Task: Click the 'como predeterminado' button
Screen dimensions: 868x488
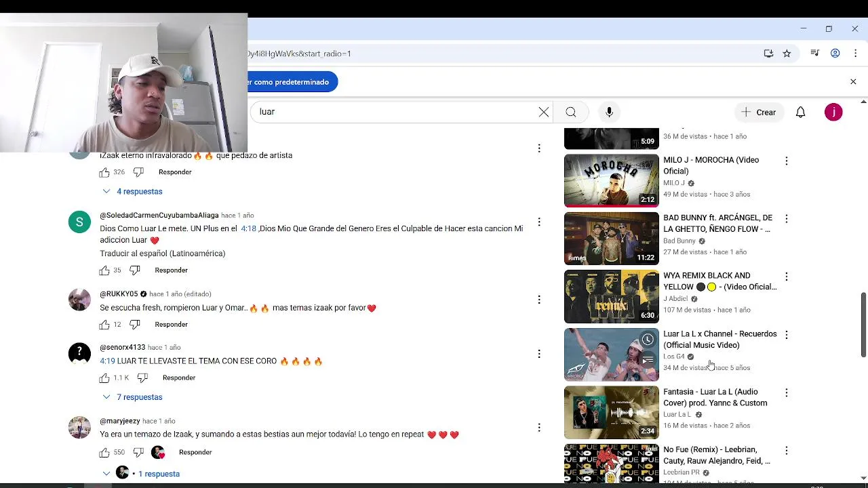Action: [292, 82]
